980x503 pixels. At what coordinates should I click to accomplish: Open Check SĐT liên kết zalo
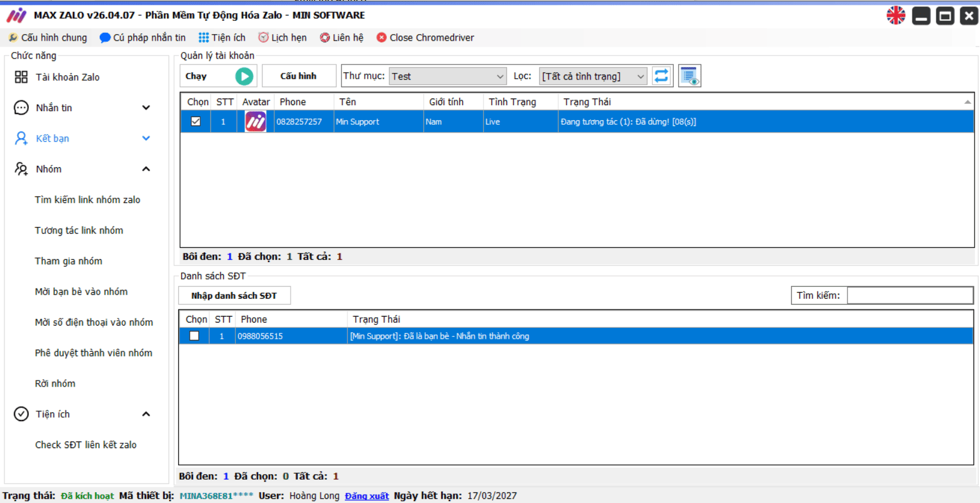pyautogui.click(x=86, y=444)
